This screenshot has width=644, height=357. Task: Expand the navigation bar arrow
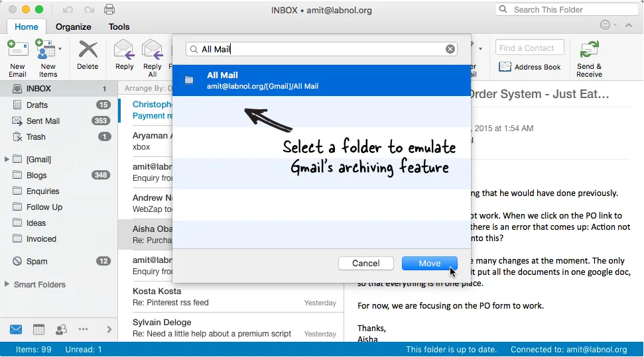tap(109, 329)
